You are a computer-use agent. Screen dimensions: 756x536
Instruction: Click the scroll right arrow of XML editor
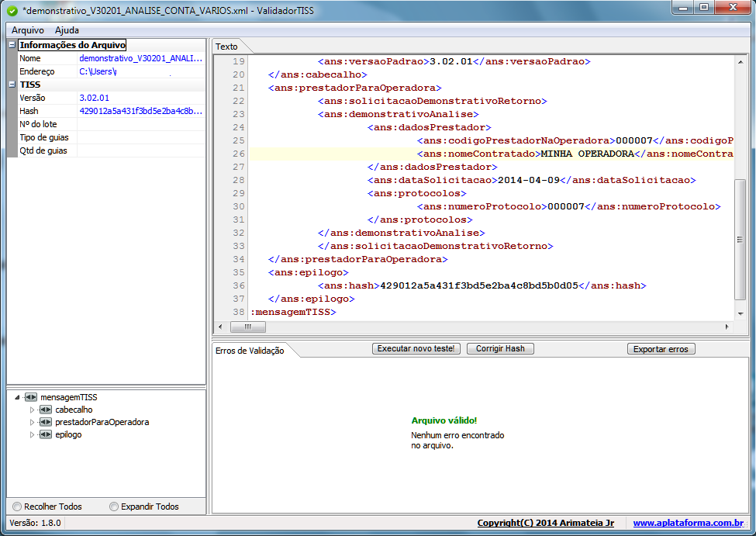727,327
